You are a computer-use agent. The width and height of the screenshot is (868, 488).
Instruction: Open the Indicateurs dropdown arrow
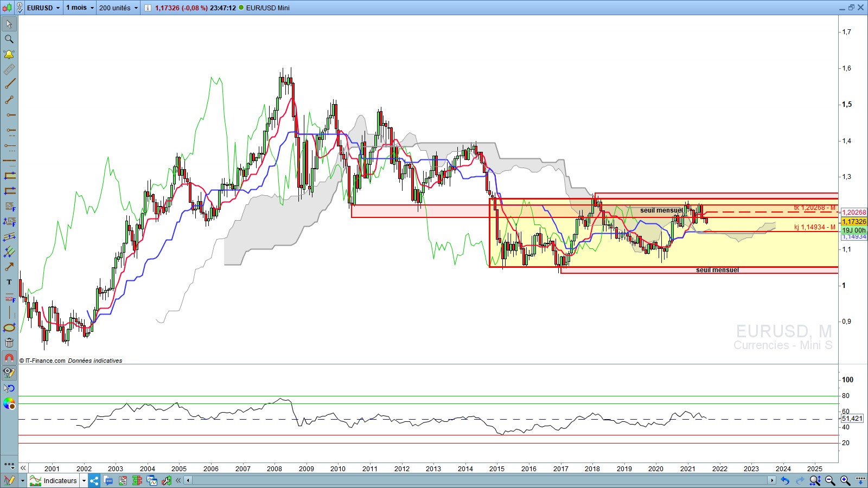[x=84, y=480]
